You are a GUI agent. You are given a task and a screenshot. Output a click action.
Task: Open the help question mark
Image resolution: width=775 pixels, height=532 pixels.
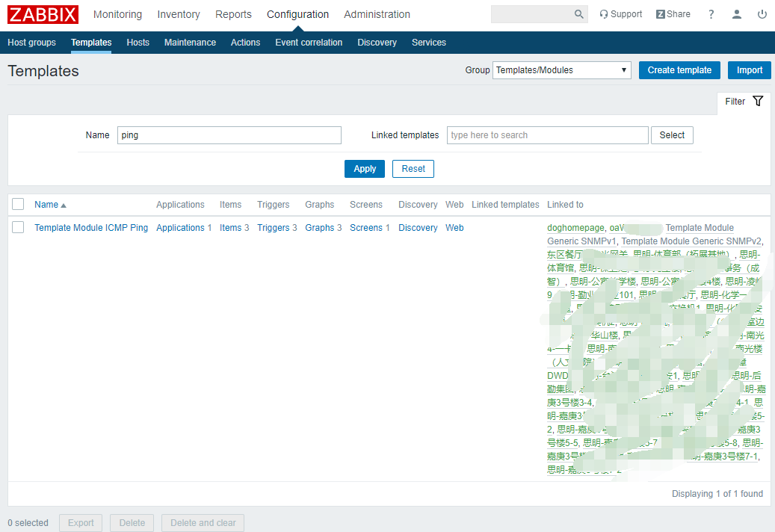coord(711,14)
